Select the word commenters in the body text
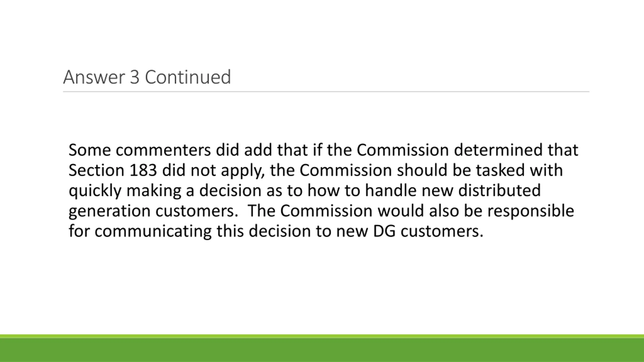Screen dimensions: 644x362 click(163, 150)
